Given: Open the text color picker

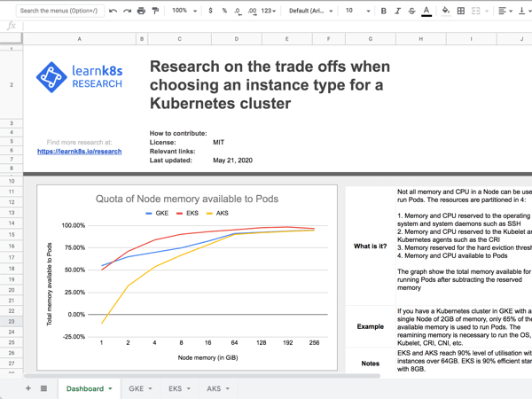Looking at the screenshot, I should click(426, 12).
